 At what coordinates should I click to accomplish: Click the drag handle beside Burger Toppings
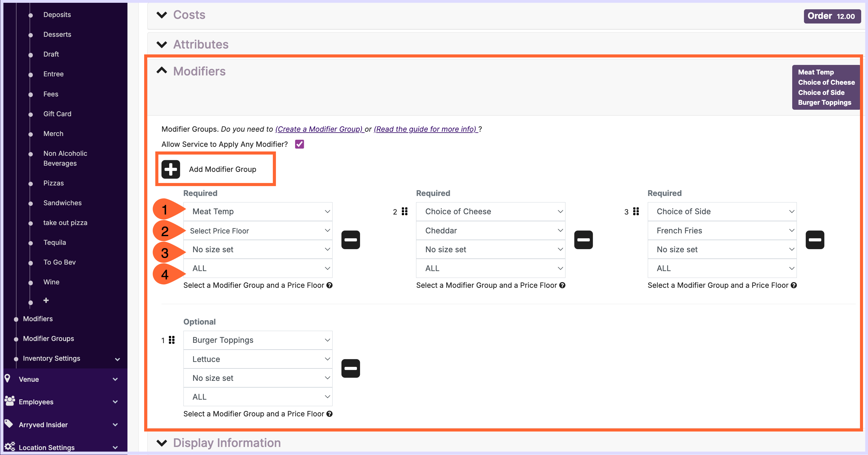(x=171, y=340)
